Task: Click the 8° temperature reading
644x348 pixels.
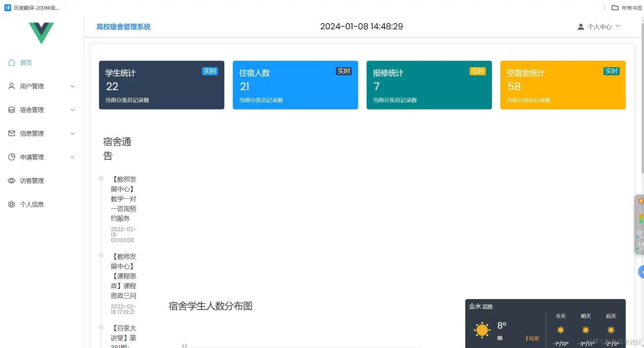Action: pos(502,325)
